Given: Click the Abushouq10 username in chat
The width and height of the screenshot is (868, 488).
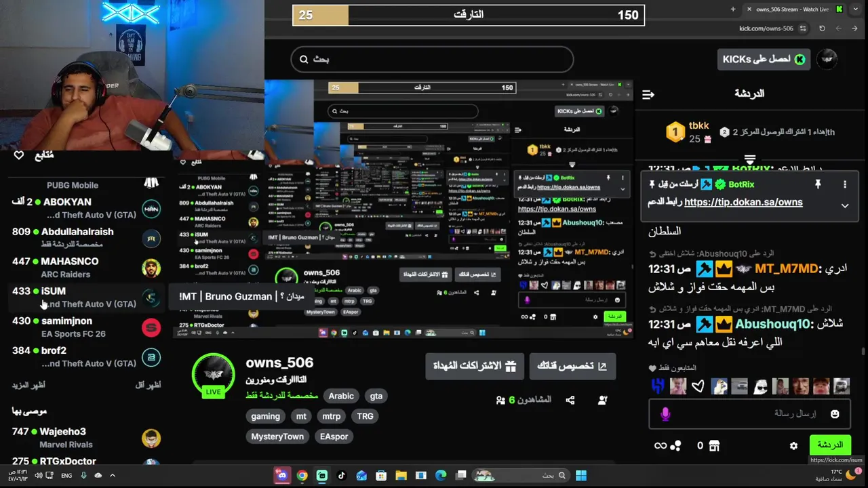Looking at the screenshot, I should [x=773, y=324].
